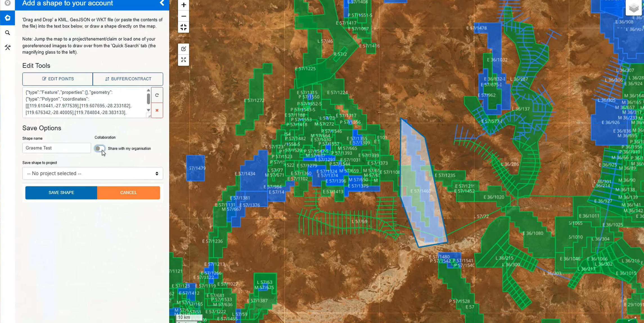The image size is (644, 323).
Task: Click tenement label E 57/1272
Action: click(254, 101)
